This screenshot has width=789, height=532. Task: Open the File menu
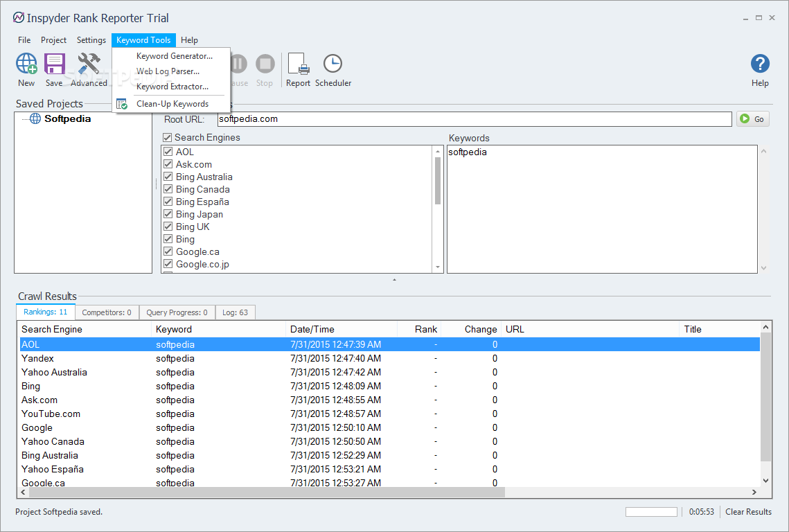[x=24, y=39]
